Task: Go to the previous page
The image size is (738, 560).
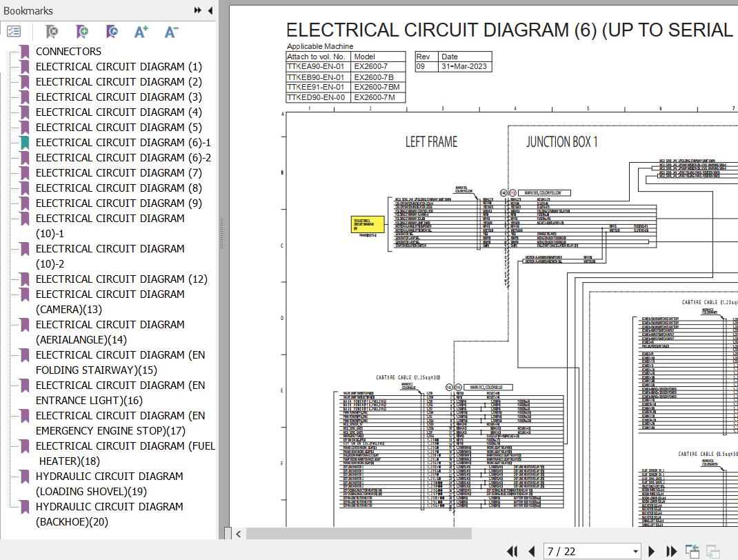Action: [532, 551]
